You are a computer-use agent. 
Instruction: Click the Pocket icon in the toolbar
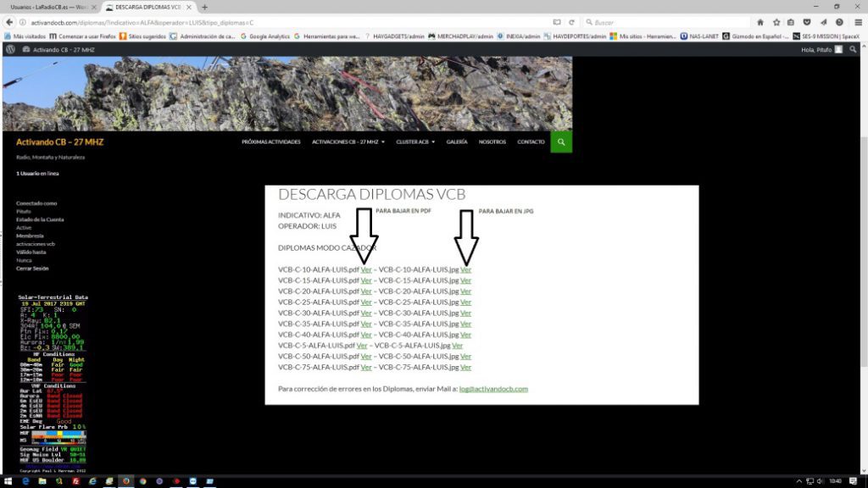tap(807, 22)
